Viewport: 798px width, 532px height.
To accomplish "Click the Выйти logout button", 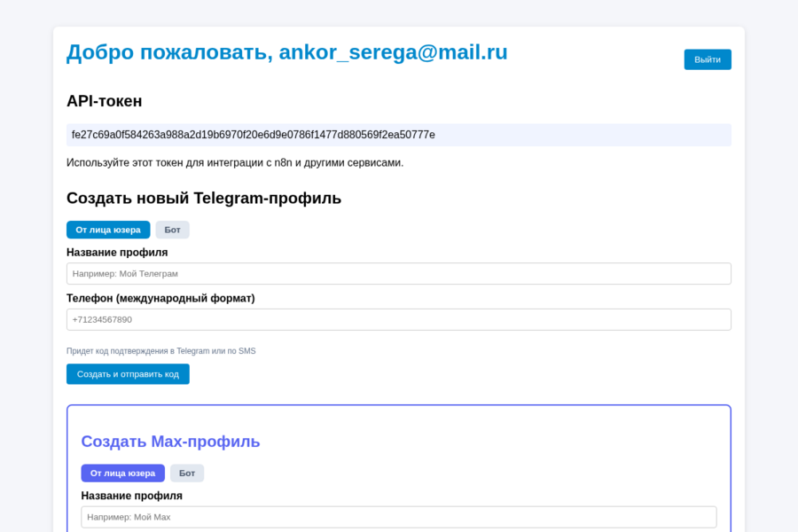I will click(x=708, y=59).
